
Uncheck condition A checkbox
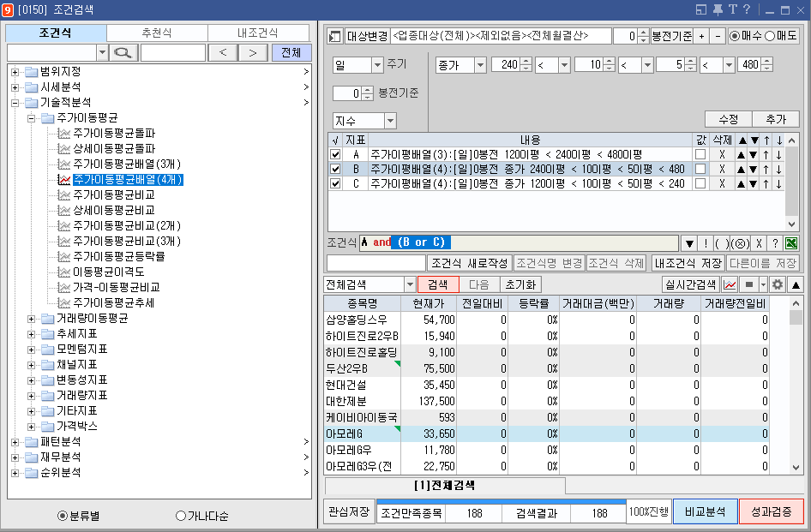335,154
